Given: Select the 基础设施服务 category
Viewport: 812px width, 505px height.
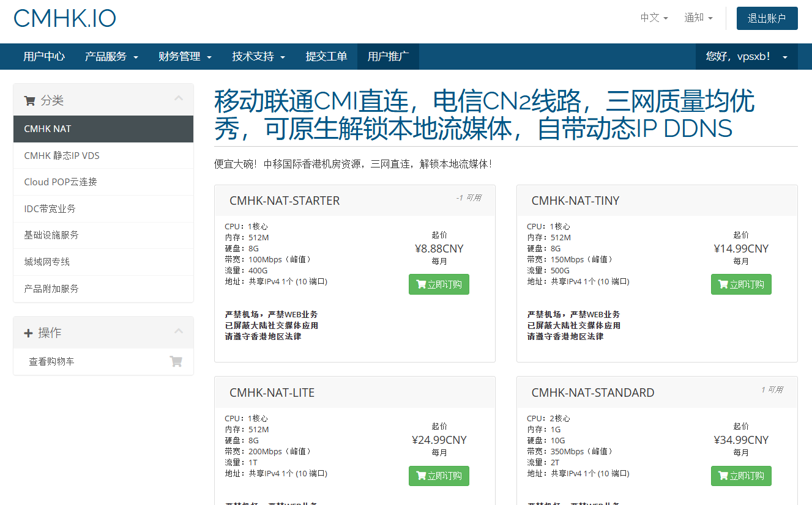Looking at the screenshot, I should [x=103, y=235].
